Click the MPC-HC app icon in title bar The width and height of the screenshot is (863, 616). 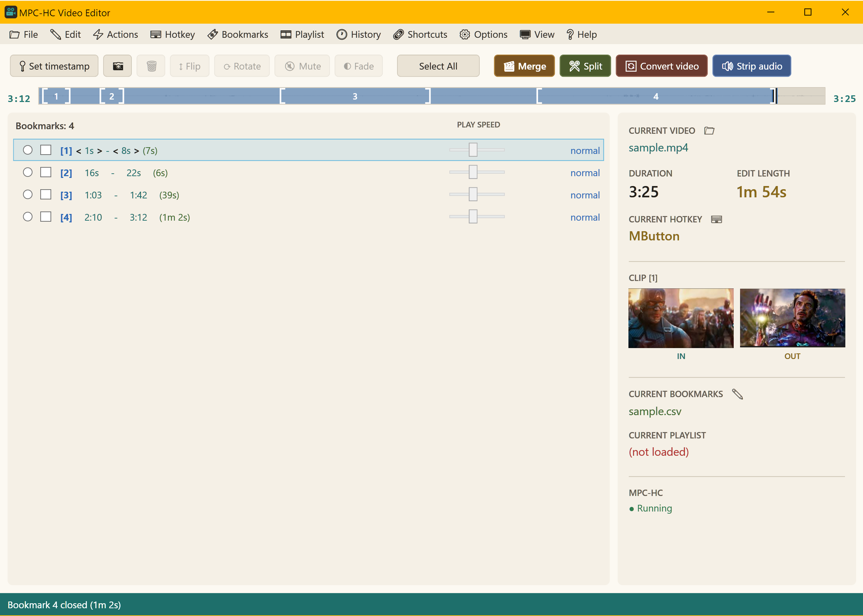(x=11, y=12)
